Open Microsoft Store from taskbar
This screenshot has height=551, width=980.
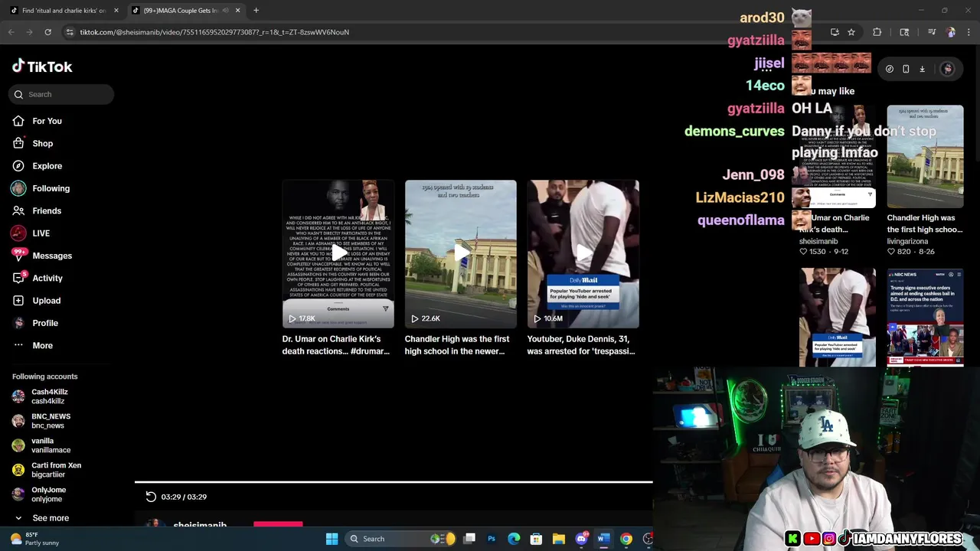click(536, 539)
